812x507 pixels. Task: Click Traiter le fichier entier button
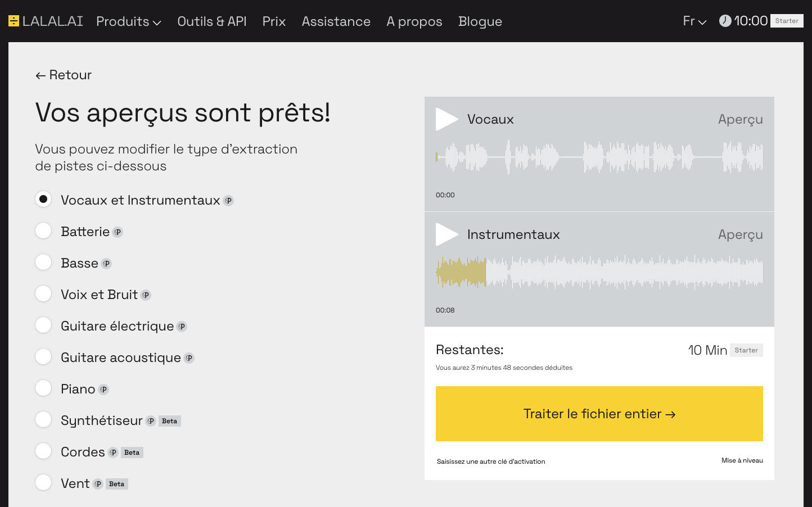(x=599, y=414)
